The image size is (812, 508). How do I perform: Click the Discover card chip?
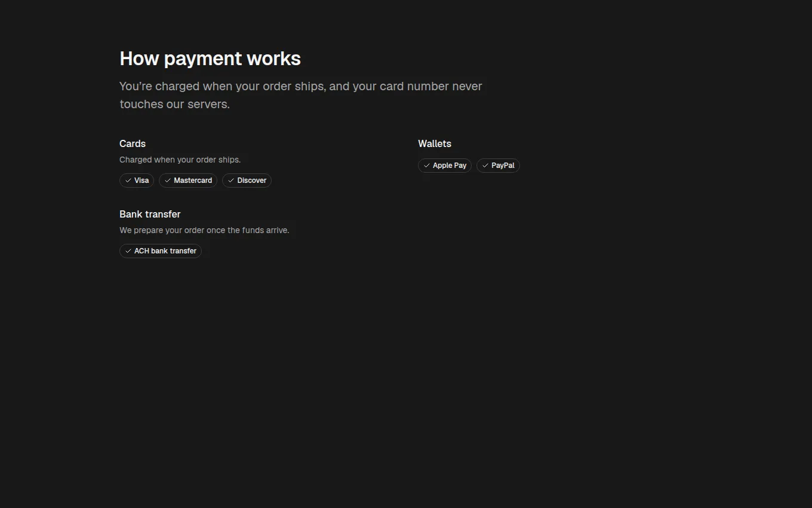click(x=247, y=180)
